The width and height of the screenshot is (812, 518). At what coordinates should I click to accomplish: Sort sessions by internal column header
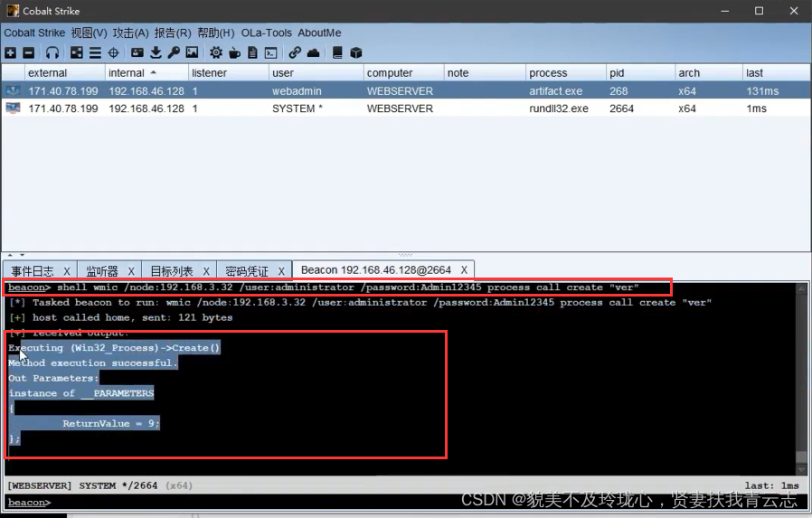click(x=146, y=73)
